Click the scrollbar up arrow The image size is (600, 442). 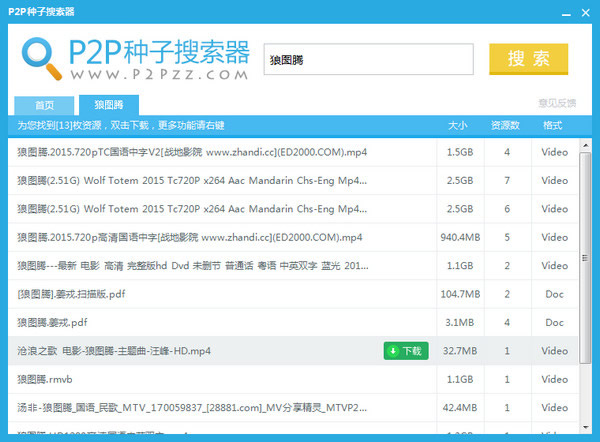pos(585,145)
